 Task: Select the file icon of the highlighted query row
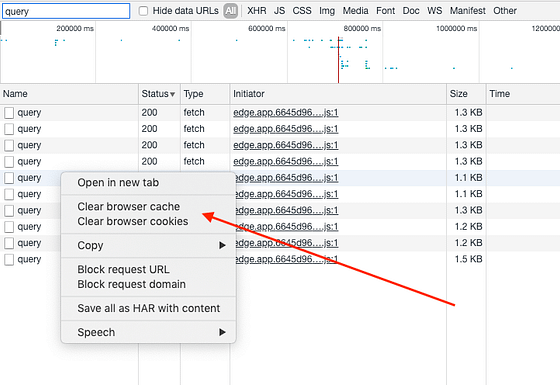tap(9, 178)
